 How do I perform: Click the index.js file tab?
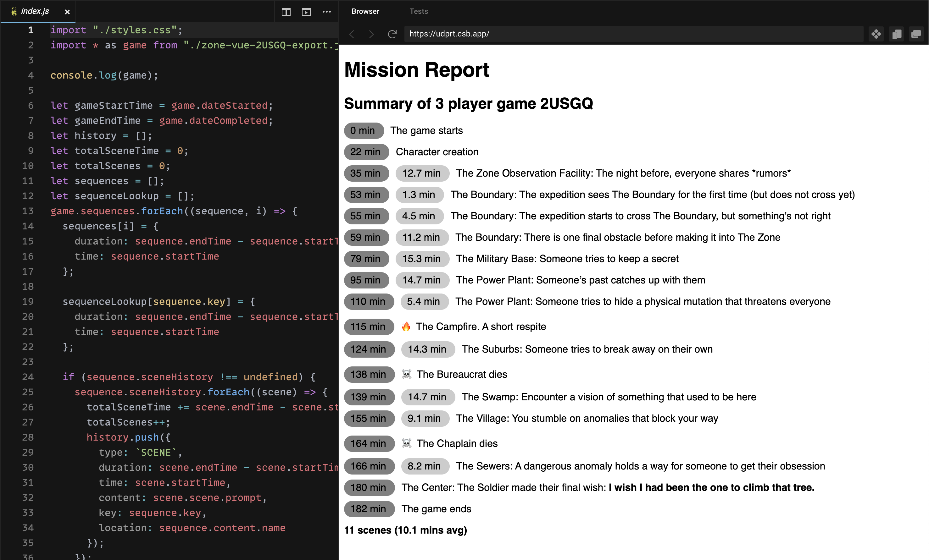(x=36, y=11)
